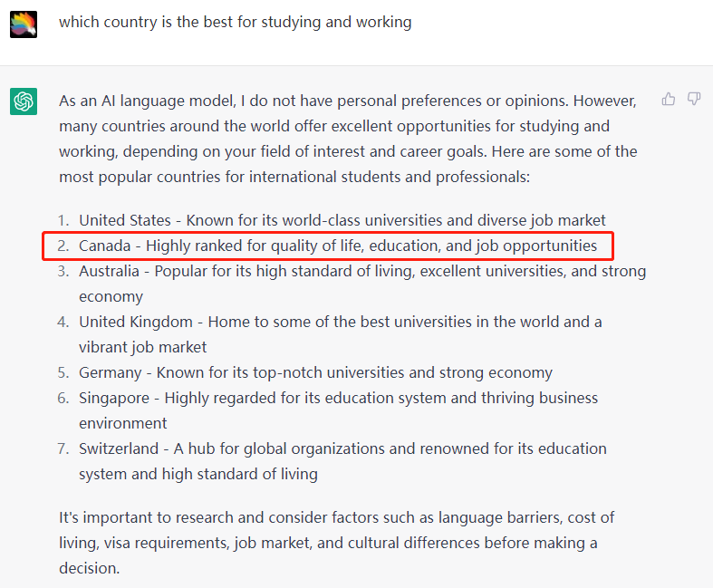The height and width of the screenshot is (588, 713).
Task: Click "system and high standard of living"
Action: (x=198, y=474)
